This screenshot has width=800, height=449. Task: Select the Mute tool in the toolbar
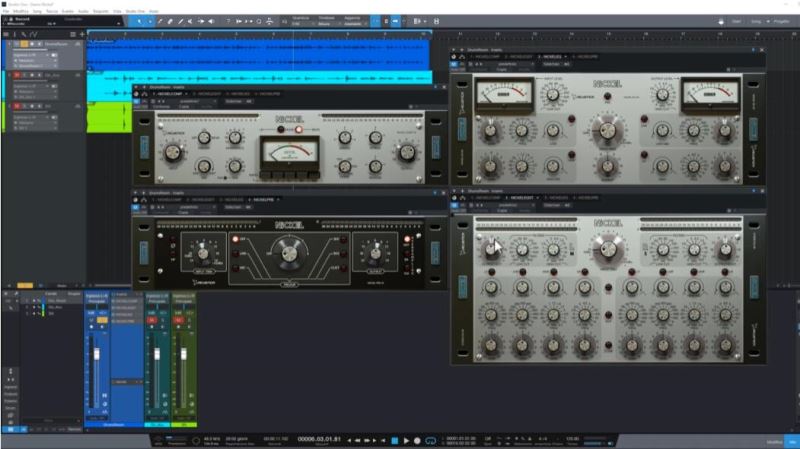190,21
